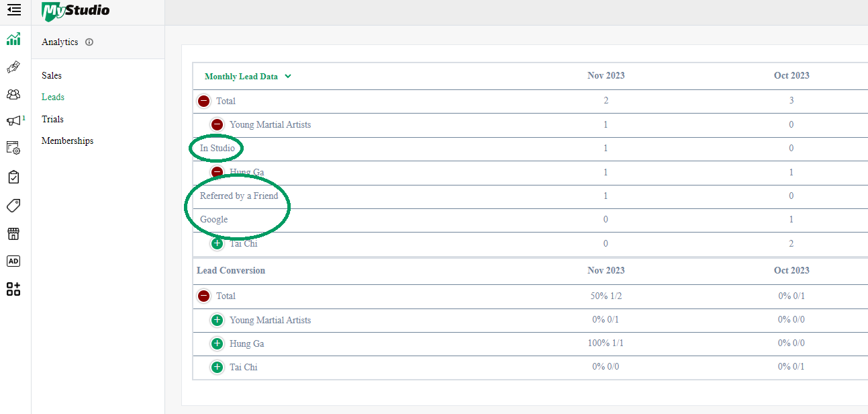Open the page settings icon in sidebar
The width and height of the screenshot is (868, 414).
click(13, 148)
